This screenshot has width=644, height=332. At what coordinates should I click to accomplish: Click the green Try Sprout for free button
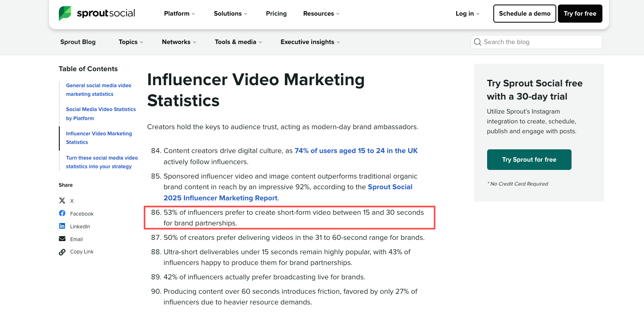tap(529, 160)
